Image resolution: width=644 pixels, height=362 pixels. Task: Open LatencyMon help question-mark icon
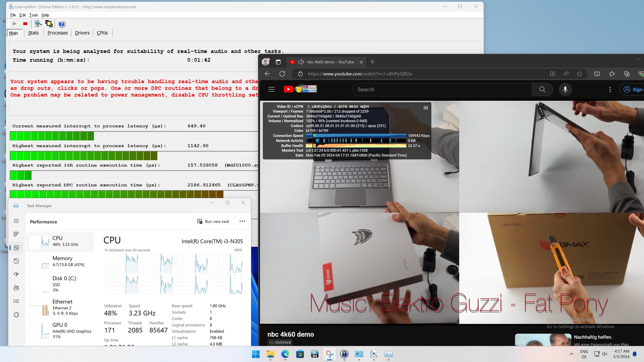[x=62, y=23]
